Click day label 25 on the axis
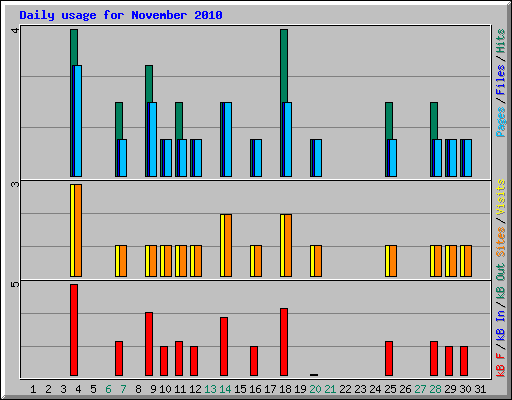The image size is (512, 400). pos(390,389)
